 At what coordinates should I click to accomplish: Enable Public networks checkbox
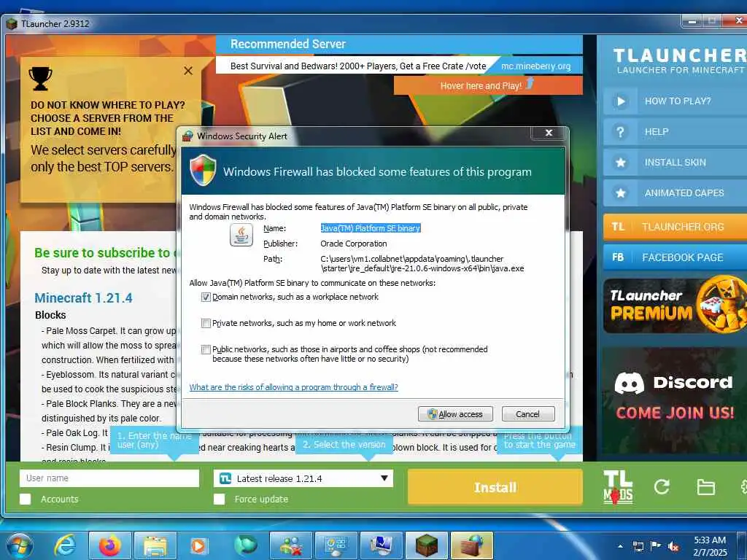coord(206,349)
